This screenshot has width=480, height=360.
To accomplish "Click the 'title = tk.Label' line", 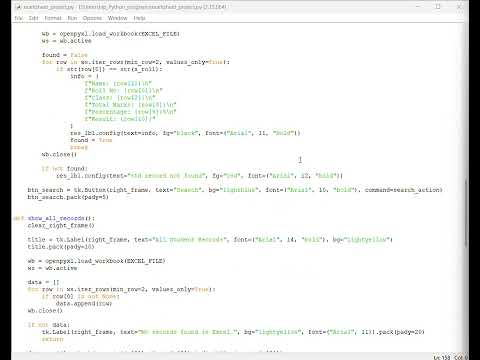I will tap(210, 240).
